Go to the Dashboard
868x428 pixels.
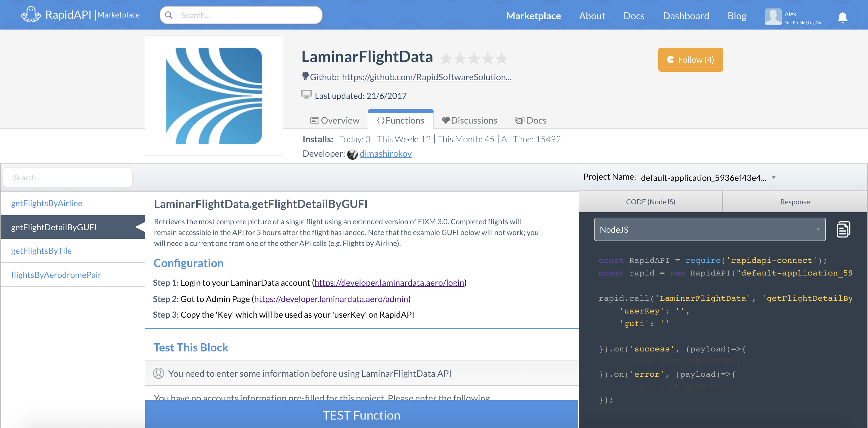[686, 16]
